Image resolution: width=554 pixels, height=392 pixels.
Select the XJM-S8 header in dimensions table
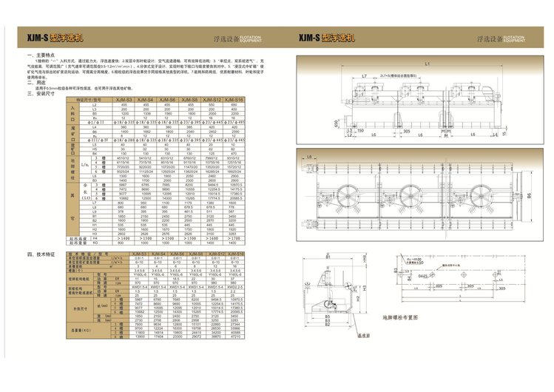pos(189,99)
